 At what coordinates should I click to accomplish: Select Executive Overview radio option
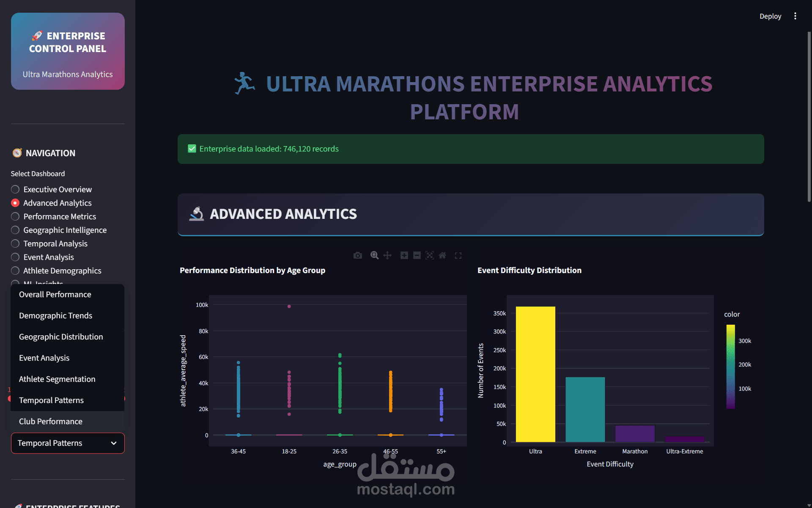(15, 189)
